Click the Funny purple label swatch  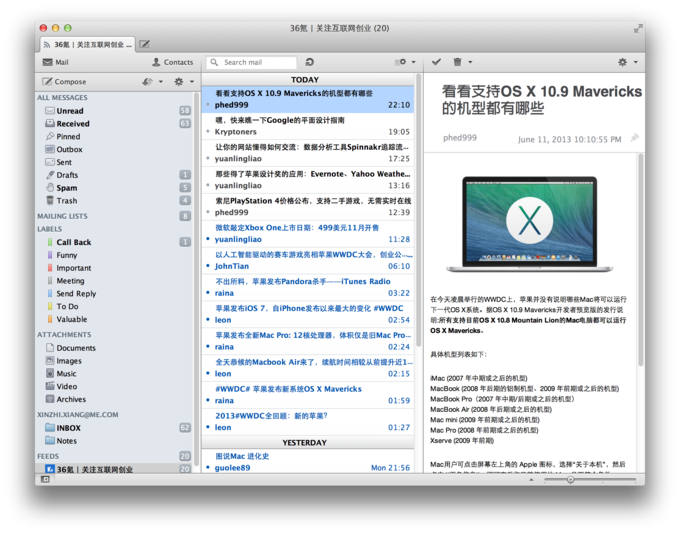pyautogui.click(x=50, y=255)
